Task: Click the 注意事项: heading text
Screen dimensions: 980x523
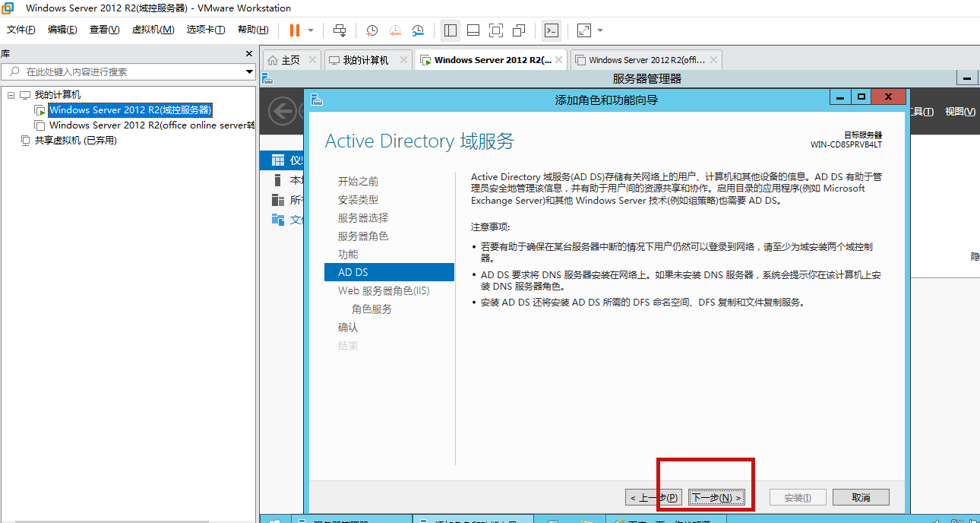Action: click(x=491, y=227)
